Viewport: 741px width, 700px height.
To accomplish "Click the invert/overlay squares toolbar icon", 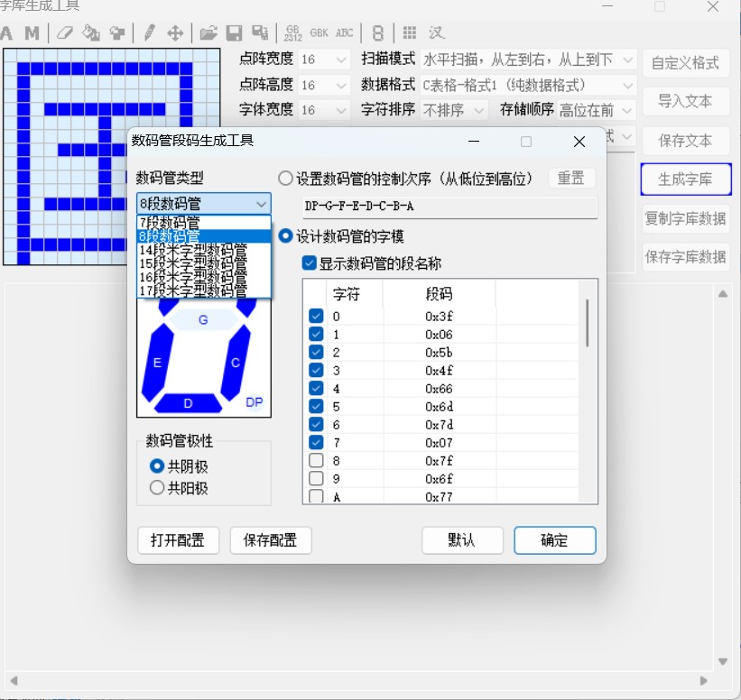I will pyautogui.click(x=116, y=33).
